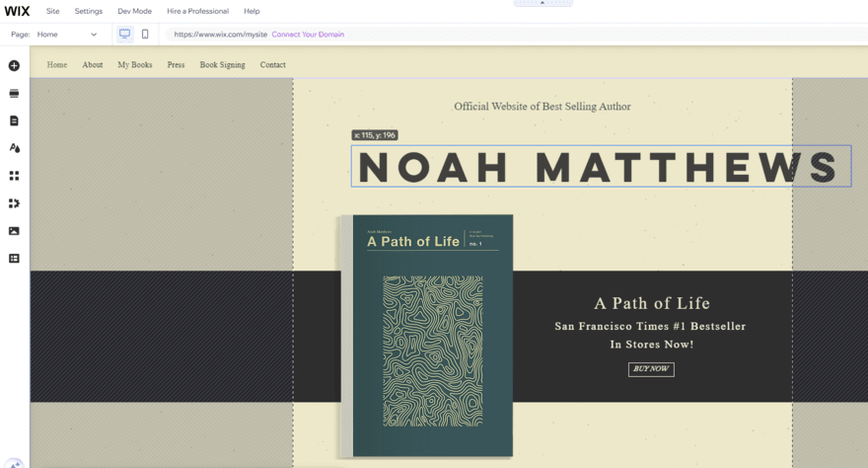Select 'San Francisco Times #1 Bestseller' text

click(650, 326)
